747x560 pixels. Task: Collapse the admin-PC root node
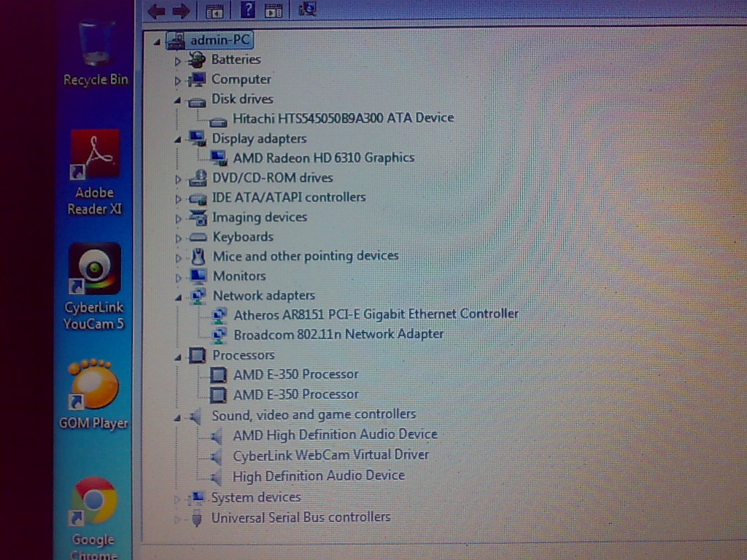(x=157, y=42)
